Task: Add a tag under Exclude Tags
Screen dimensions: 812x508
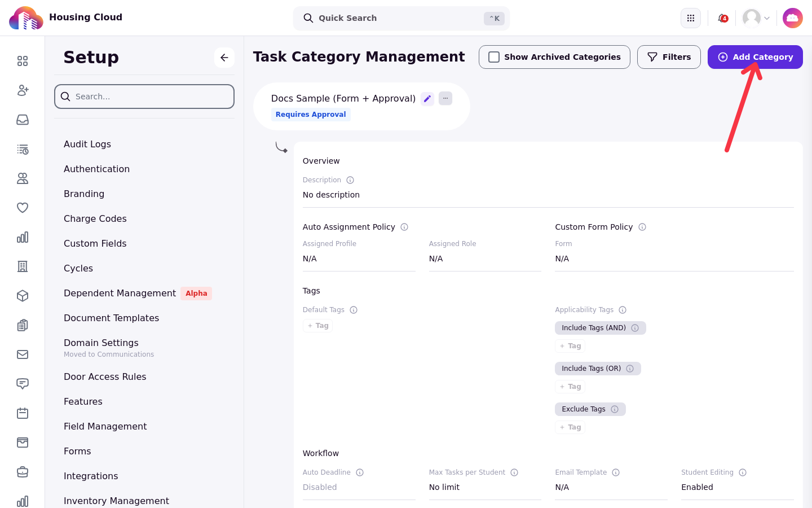Action: (x=570, y=427)
